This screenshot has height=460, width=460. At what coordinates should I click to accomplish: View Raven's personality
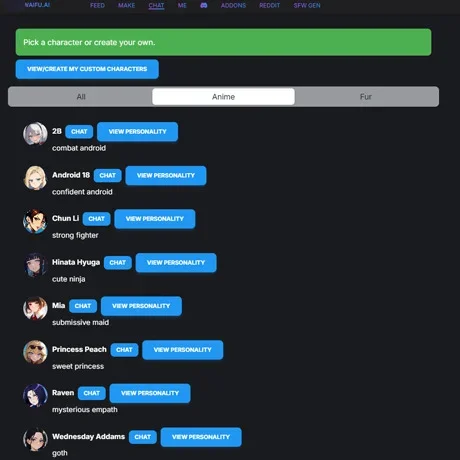150,393
